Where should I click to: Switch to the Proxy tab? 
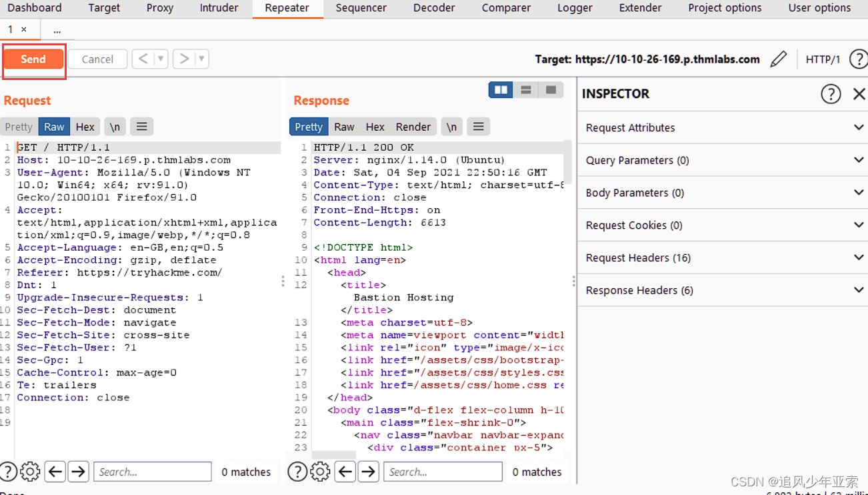[x=159, y=8]
